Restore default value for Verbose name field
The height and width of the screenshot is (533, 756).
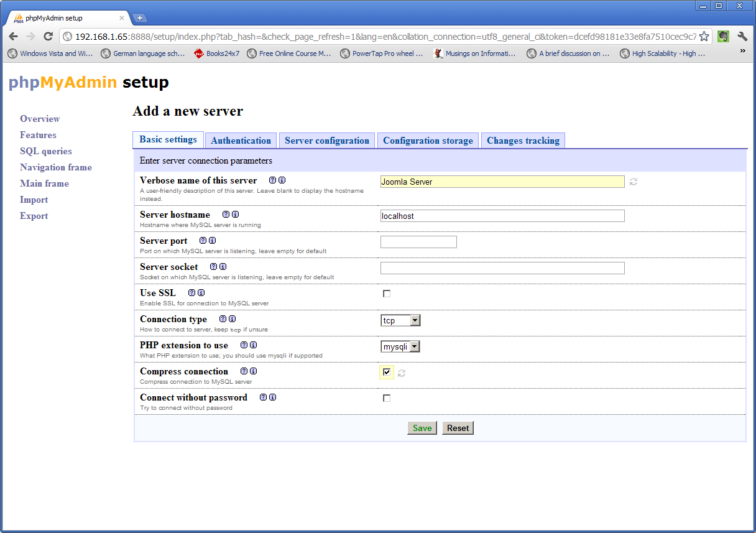(634, 182)
